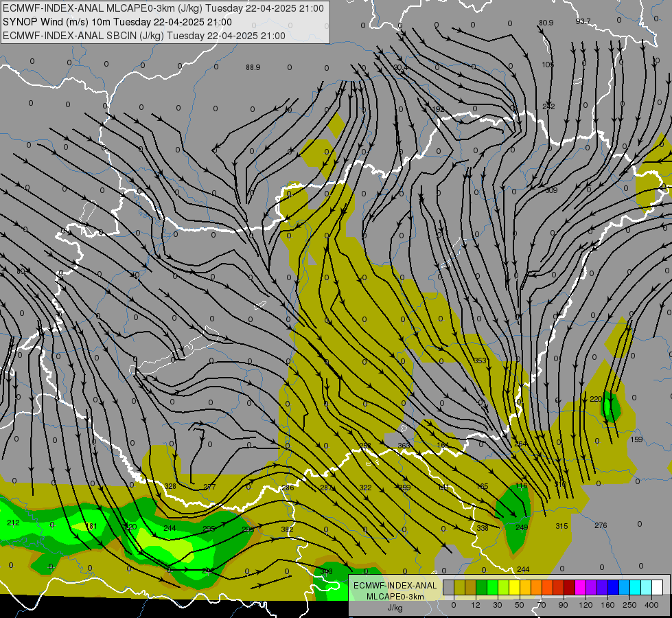Click the 88.9 map value

click(253, 67)
